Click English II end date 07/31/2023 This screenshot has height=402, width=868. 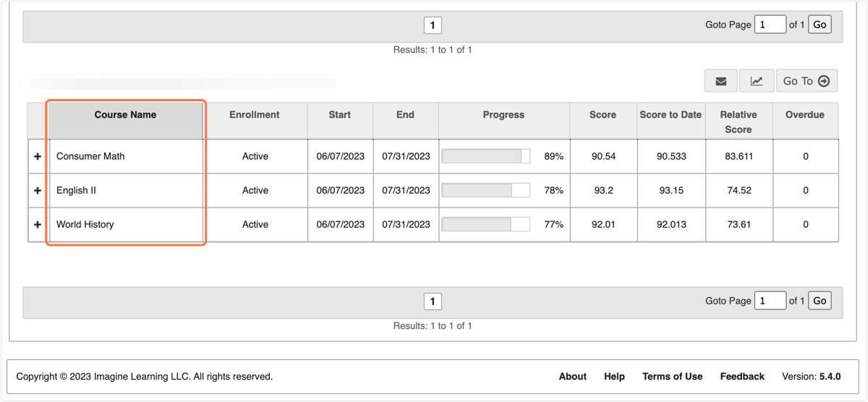406,190
